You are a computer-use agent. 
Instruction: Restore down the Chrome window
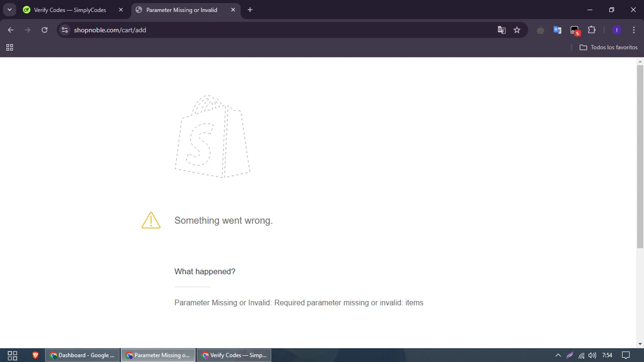pos(611,9)
